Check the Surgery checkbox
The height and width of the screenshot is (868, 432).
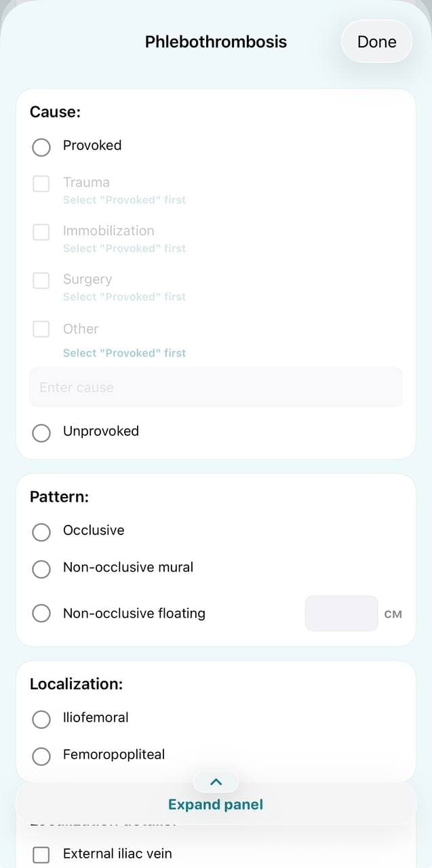(41, 281)
